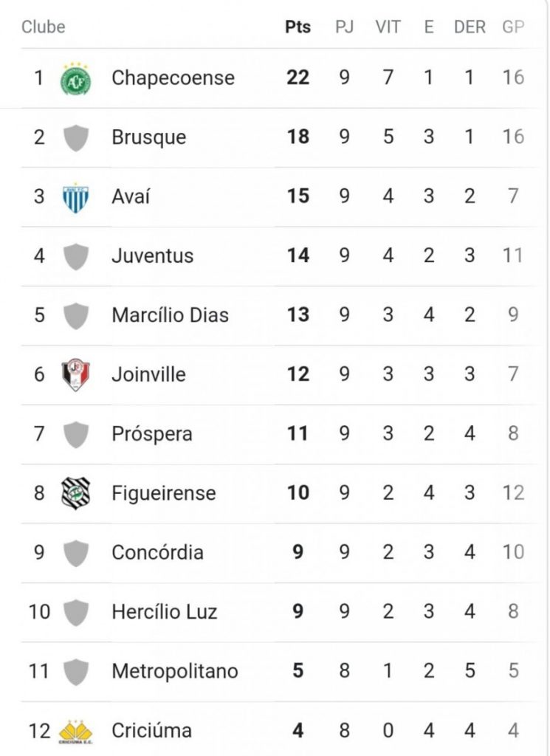
Task: Click the Criciúma yellow crest icon
Action: pyautogui.click(x=75, y=731)
